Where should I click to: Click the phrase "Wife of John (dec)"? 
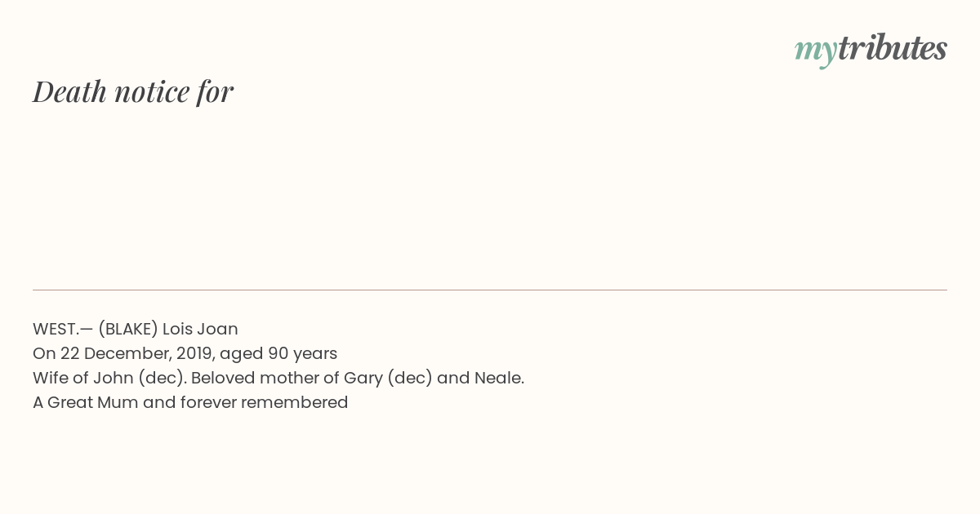(109, 378)
